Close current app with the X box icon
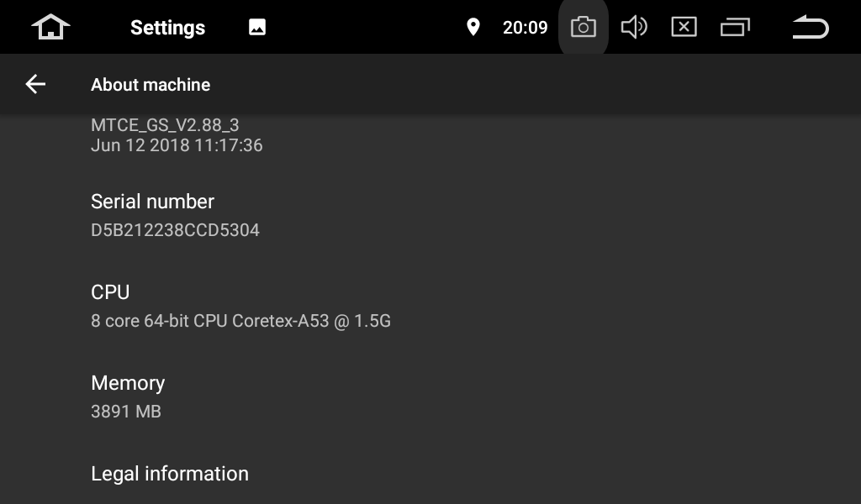 click(x=684, y=27)
